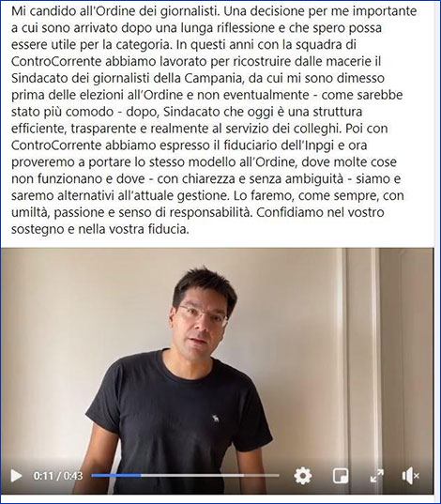
Task: Seek to the buffered gray section of the timeline
Action: pyautogui.click(x=193, y=475)
